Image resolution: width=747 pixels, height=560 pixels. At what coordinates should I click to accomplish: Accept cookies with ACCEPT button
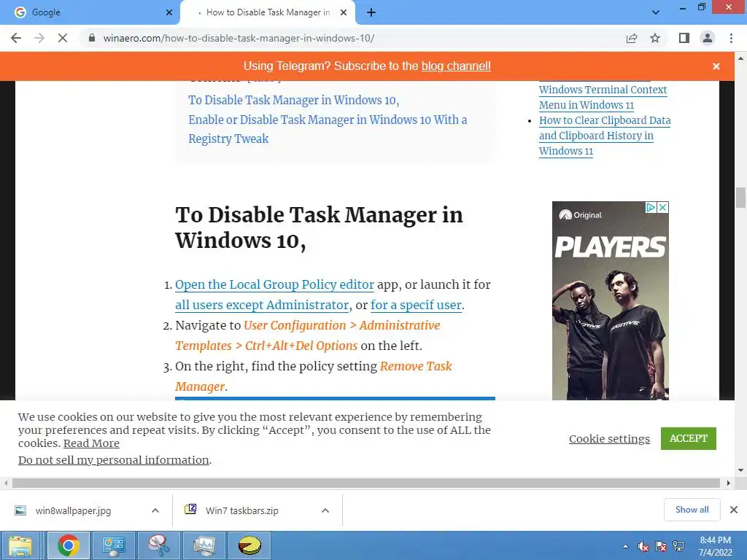[689, 438]
